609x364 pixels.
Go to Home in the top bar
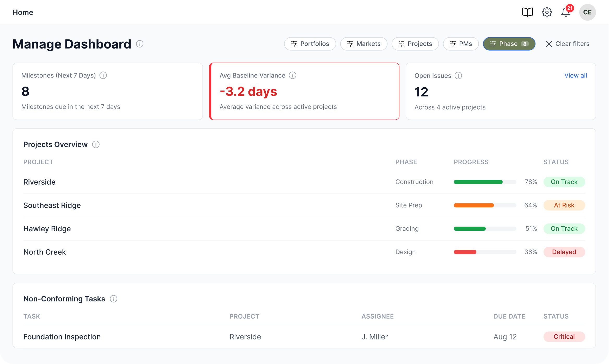[23, 12]
